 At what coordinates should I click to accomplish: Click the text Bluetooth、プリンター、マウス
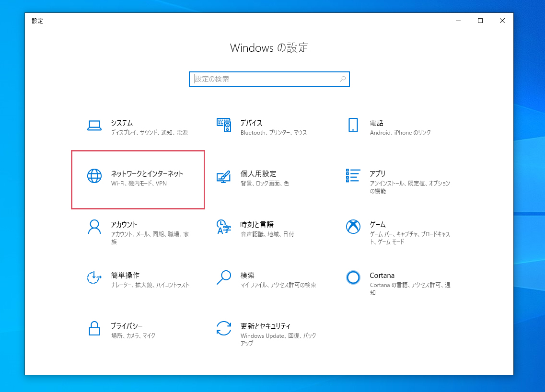coord(274,132)
